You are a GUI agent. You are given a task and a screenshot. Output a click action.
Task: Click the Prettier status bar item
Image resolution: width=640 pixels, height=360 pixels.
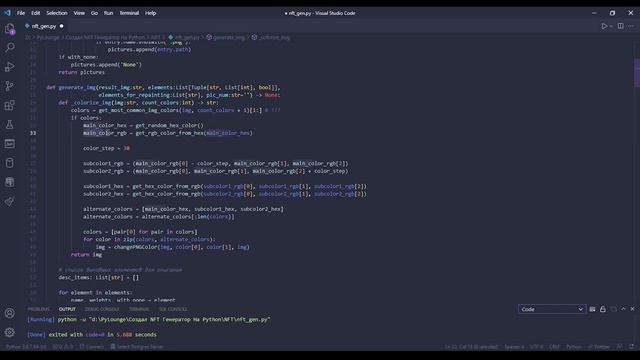(x=599, y=347)
